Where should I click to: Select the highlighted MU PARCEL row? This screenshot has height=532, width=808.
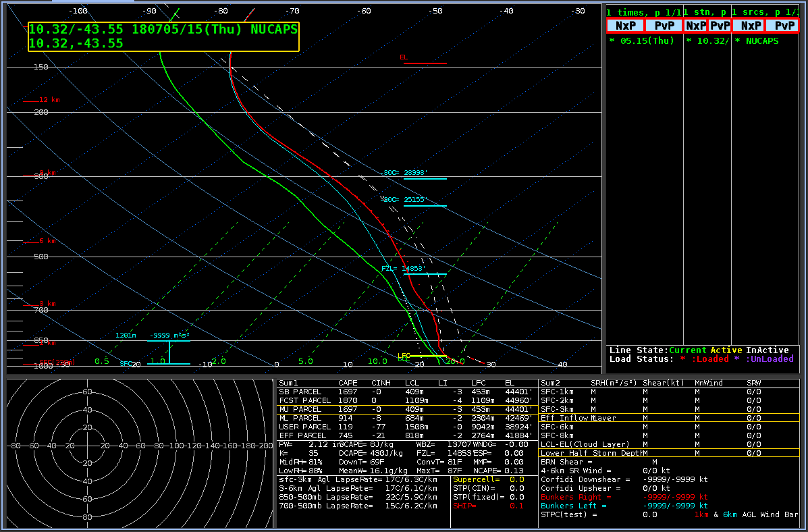407,409
